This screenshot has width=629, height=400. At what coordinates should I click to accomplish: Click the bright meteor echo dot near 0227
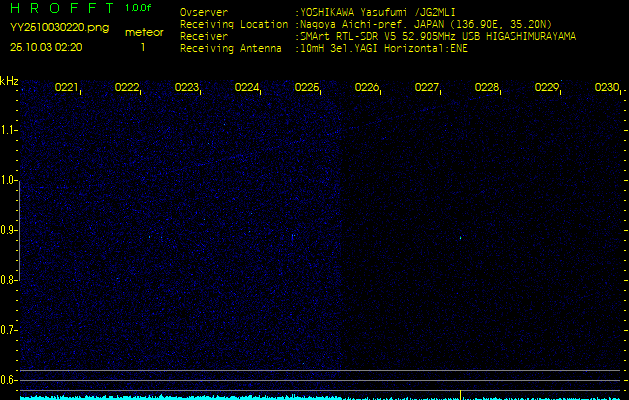click(460, 238)
